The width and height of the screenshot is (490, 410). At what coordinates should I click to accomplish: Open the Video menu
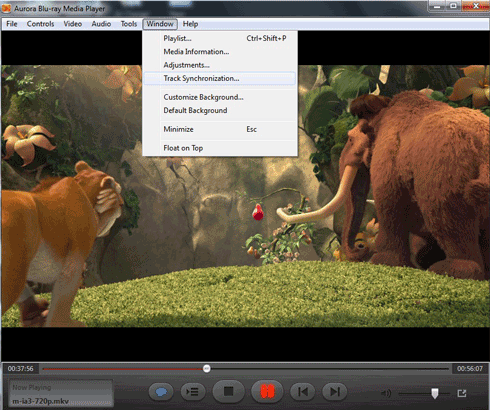[x=72, y=24]
